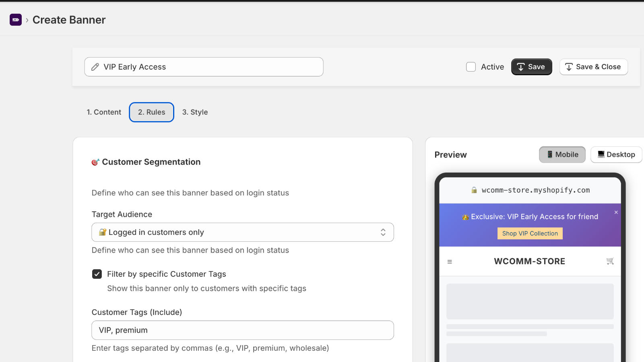Image resolution: width=644 pixels, height=362 pixels.
Task: Click Shop VIP Collection in the banner preview
Action: (530, 233)
